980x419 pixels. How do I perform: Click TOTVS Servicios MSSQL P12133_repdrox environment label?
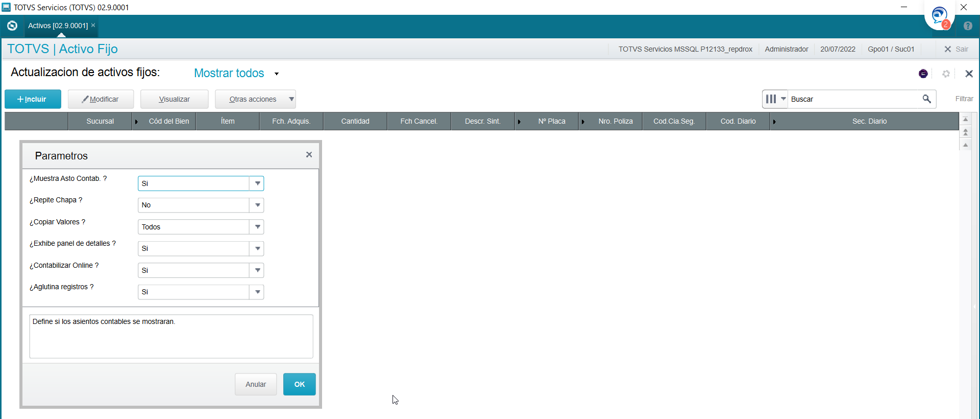[685, 49]
